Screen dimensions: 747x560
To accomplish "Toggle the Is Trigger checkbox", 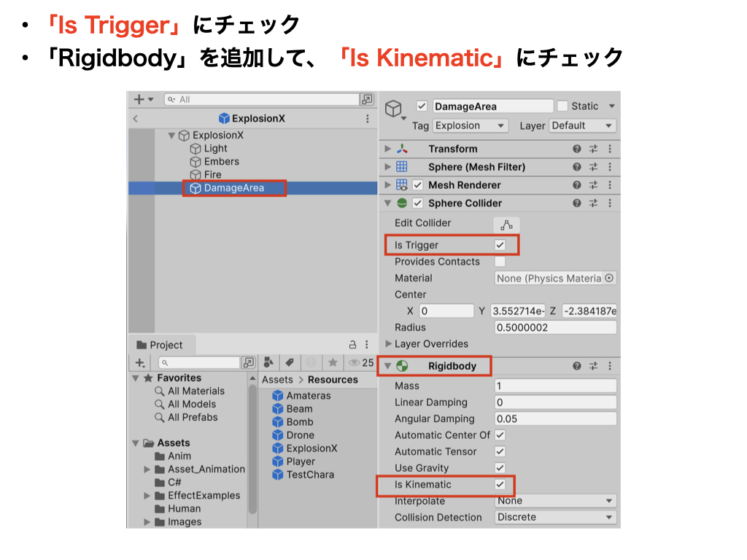I will point(500,245).
